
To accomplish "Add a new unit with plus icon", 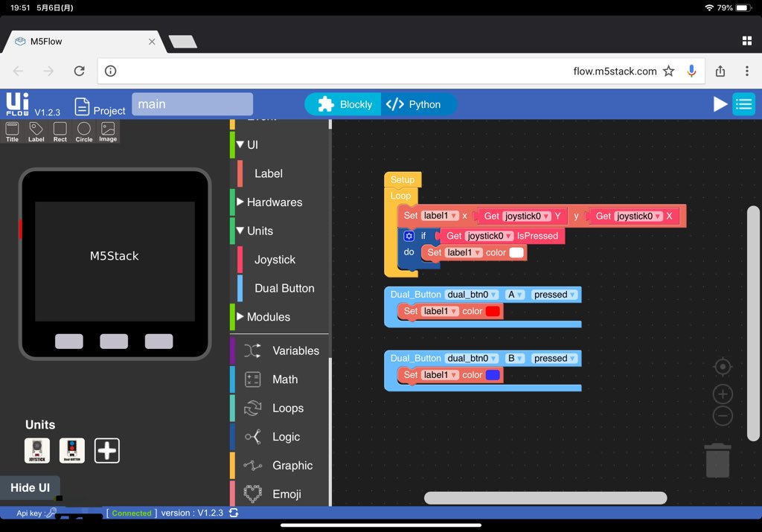I will (107, 450).
